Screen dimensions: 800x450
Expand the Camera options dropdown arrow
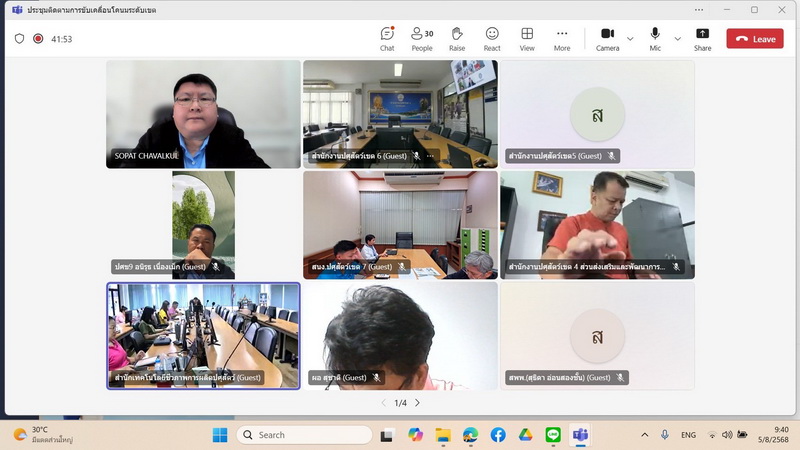coord(630,39)
